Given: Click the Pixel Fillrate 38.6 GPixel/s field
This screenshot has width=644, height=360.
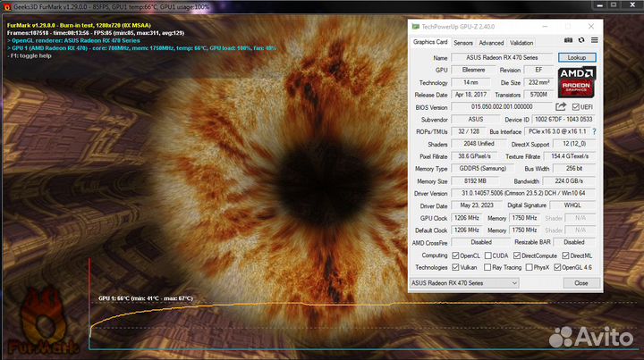Looking at the screenshot, I should click(x=474, y=156).
